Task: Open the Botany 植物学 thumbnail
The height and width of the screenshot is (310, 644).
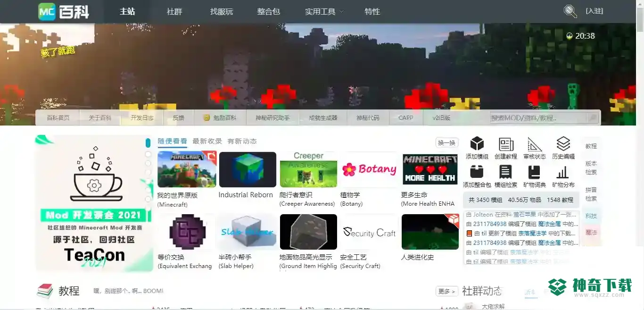Action: 369,169
